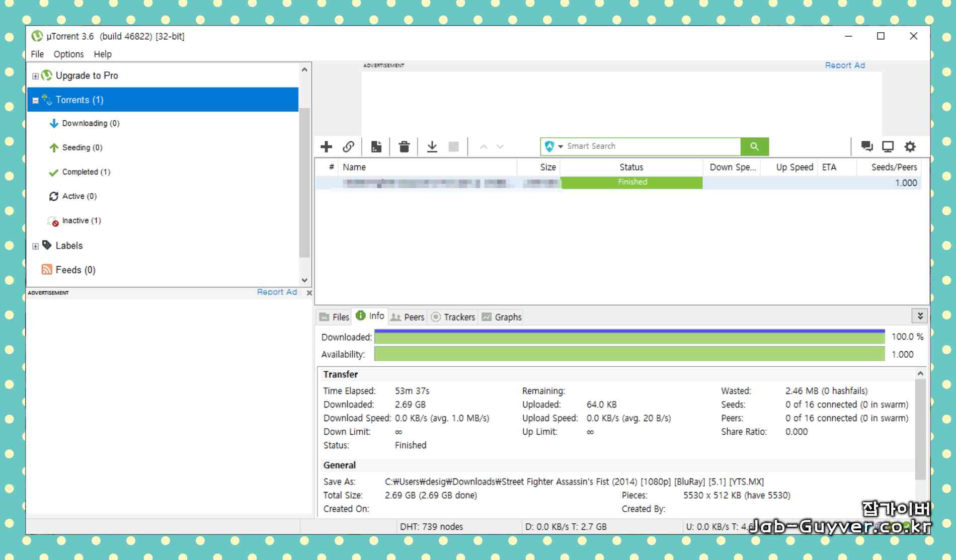
Task: Expand the Labels tree node
Action: [x=35, y=246]
